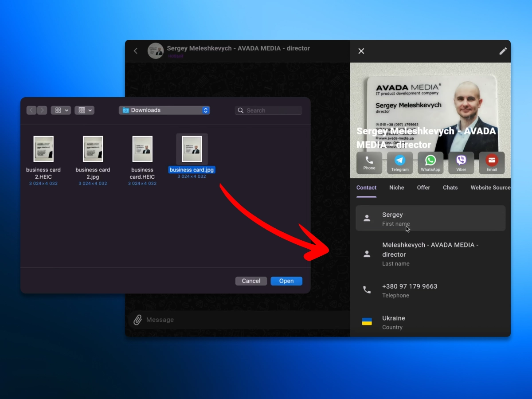This screenshot has height=399, width=532.
Task: Click the Message input field
Action: [246, 320]
